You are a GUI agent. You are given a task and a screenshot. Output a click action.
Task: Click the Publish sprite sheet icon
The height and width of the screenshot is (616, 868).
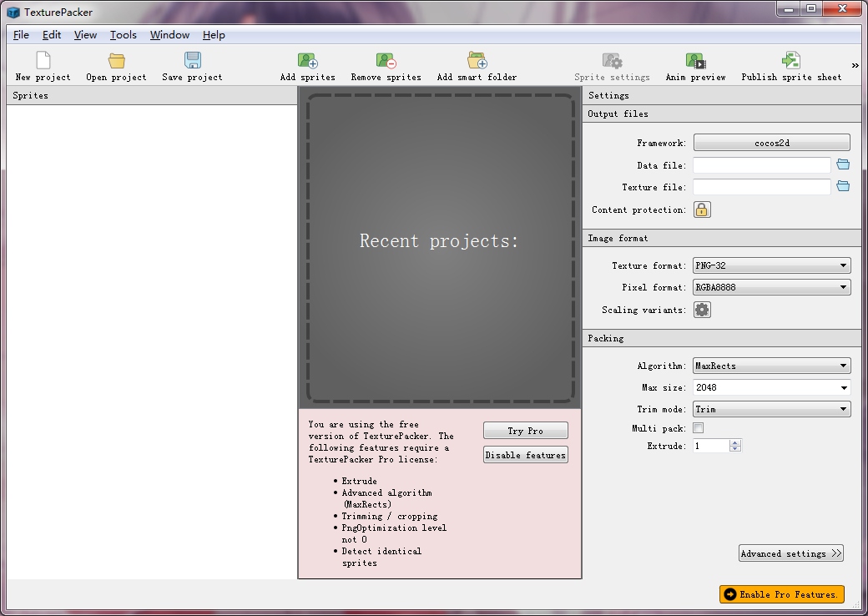coord(790,61)
